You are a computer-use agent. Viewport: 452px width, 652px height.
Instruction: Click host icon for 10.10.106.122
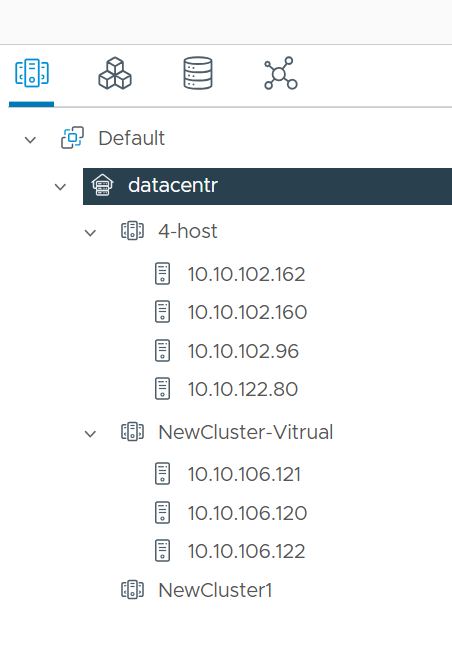162,551
